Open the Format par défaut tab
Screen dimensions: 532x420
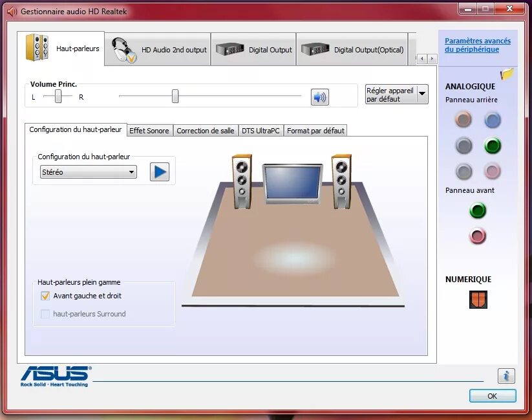[x=315, y=131]
